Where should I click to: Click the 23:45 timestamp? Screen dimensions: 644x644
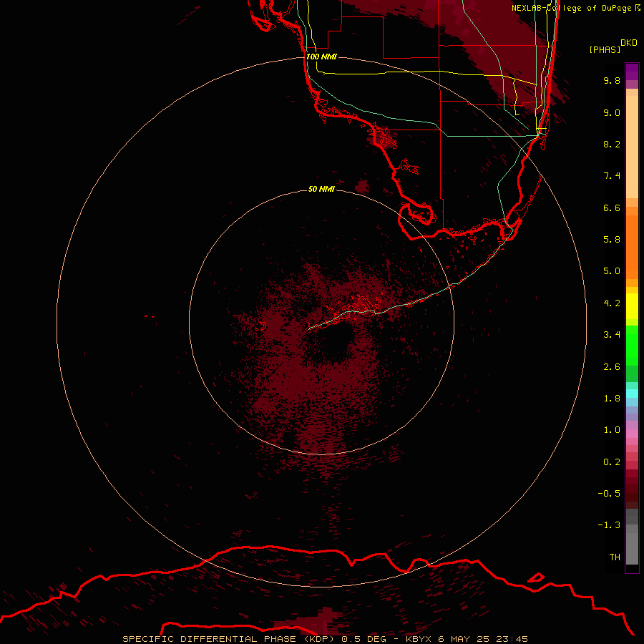pos(512,639)
